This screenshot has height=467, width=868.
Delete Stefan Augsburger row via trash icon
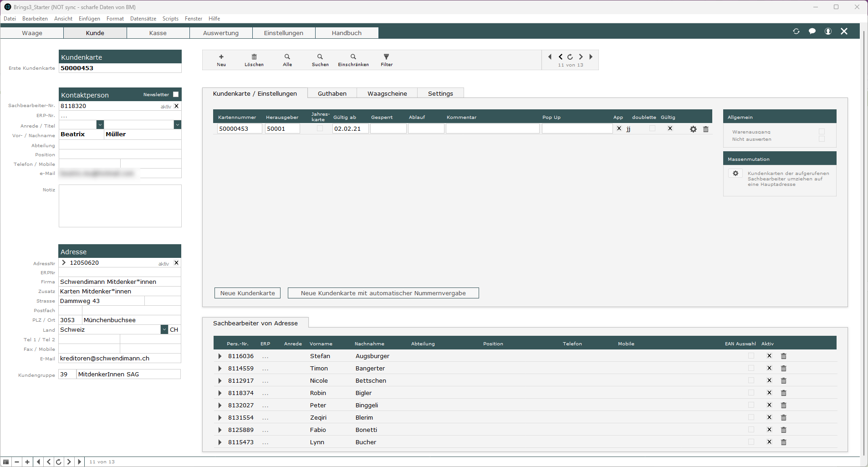784,356
